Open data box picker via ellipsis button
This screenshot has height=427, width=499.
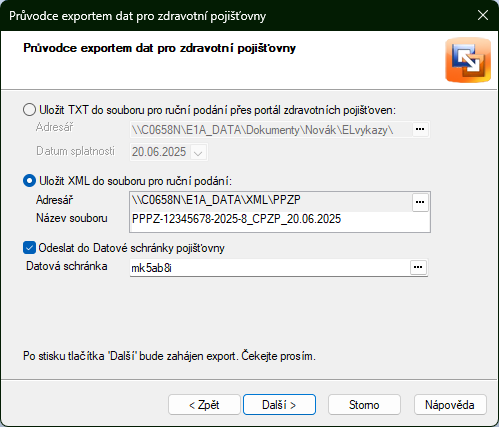[x=418, y=267]
